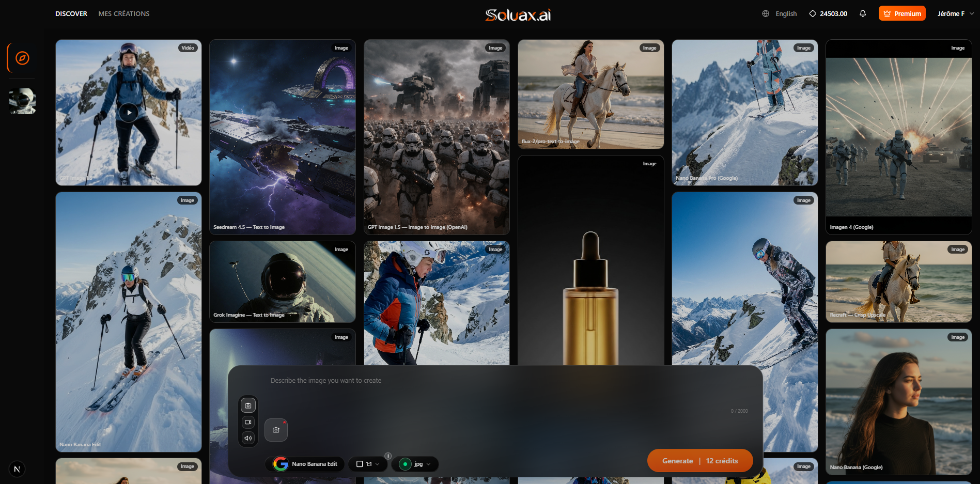Expand the 1:1 aspect ratio dropdown
Viewport: 980px width, 484px height.
click(x=368, y=464)
